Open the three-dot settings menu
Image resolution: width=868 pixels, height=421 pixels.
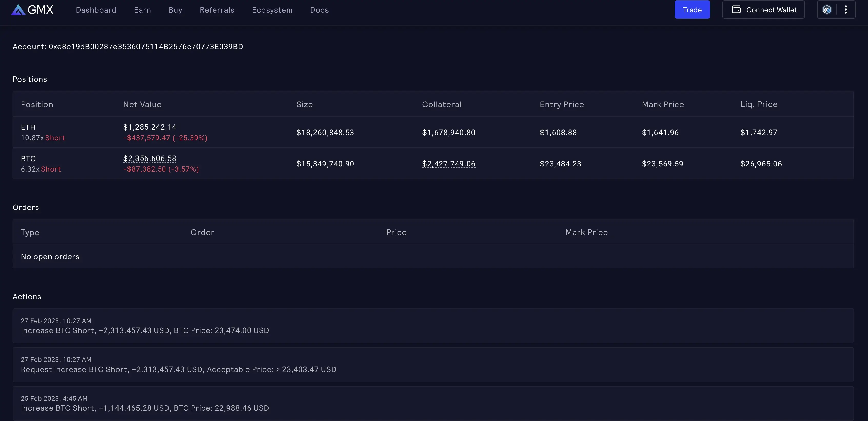(x=846, y=10)
